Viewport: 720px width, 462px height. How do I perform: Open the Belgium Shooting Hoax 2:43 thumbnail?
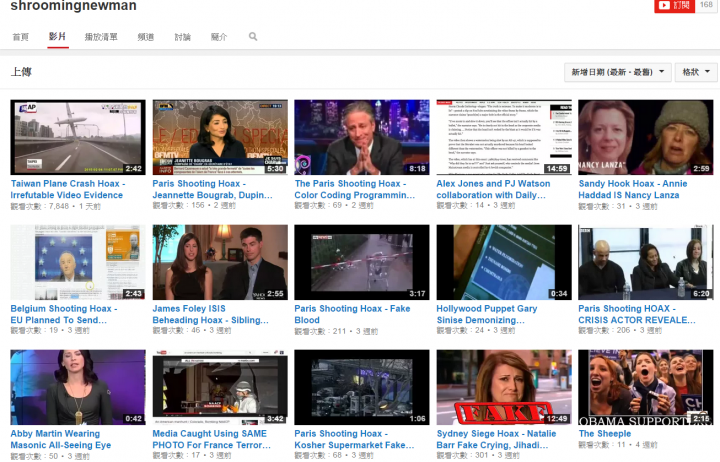[78, 262]
